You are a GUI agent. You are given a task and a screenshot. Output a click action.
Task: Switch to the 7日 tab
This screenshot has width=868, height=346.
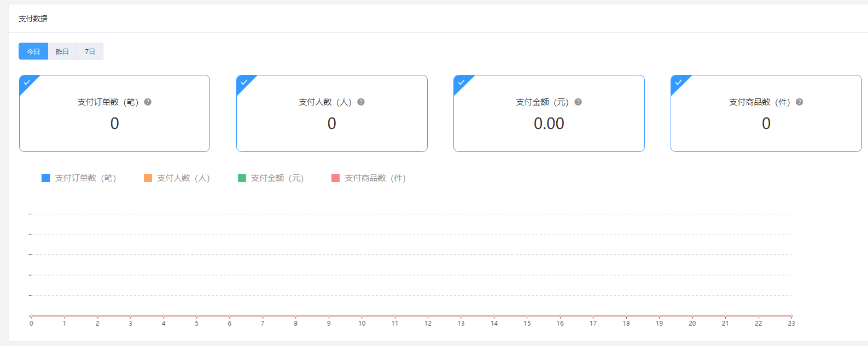(x=90, y=51)
